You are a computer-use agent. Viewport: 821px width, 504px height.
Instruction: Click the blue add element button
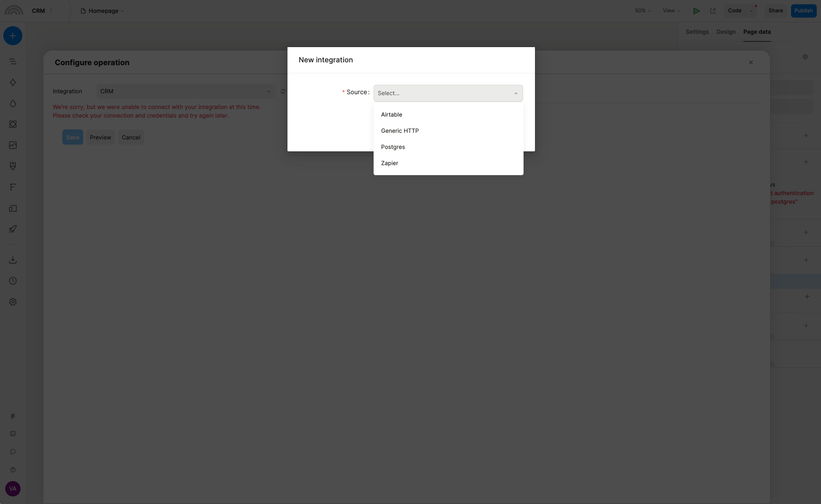pos(13,36)
